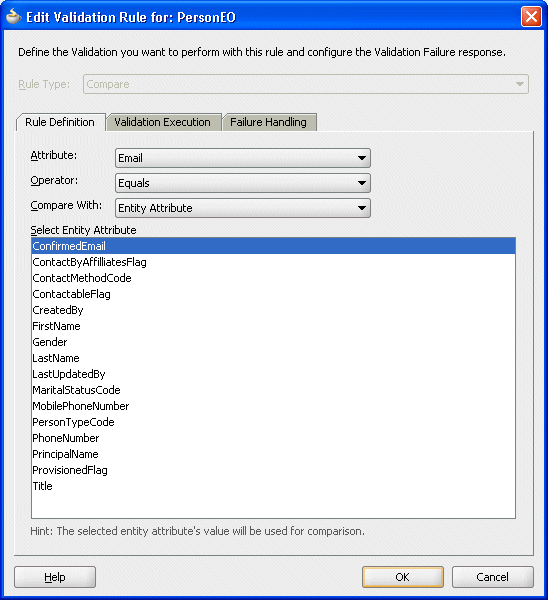548x600 pixels.
Task: Select ProvisionedFlag attribute
Action: tap(273, 470)
